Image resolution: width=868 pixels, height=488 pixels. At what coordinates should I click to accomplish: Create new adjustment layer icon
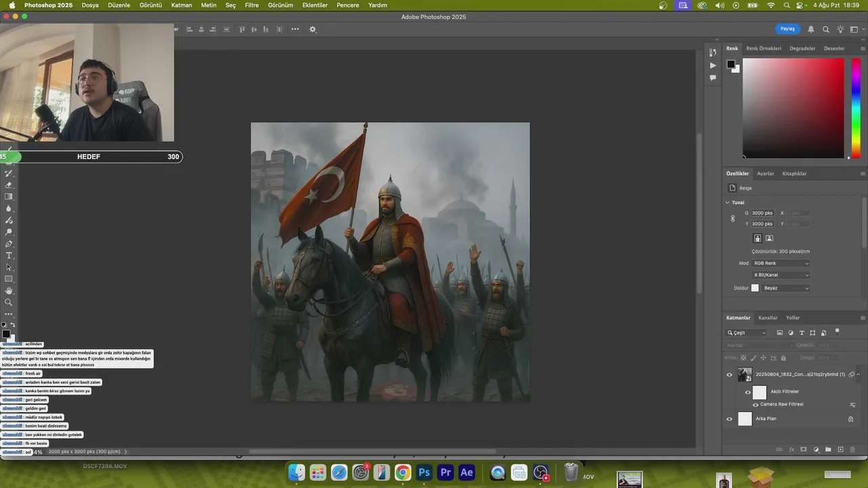click(816, 449)
